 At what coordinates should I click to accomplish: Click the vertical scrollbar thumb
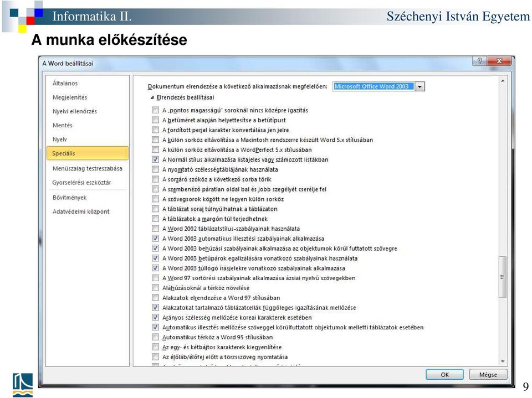(503, 277)
